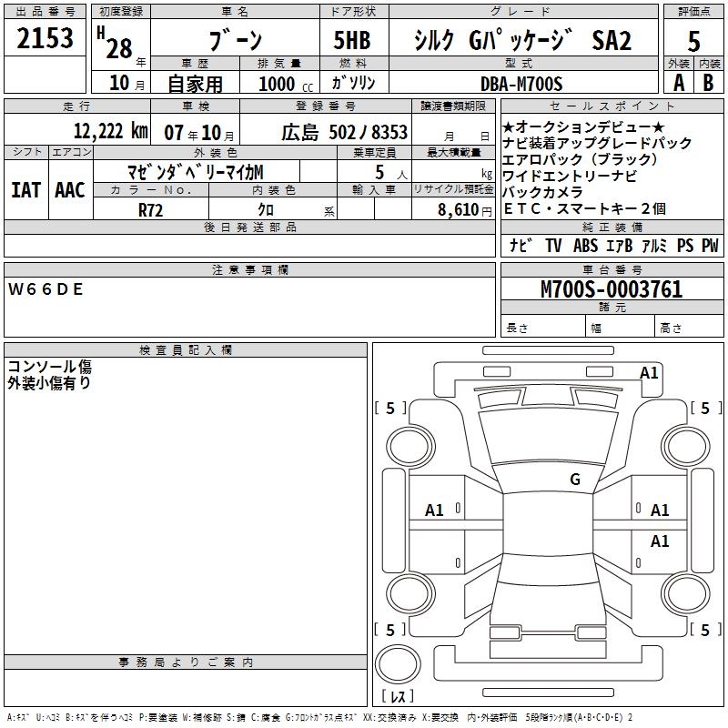Click mileage 12,222 km
This screenshot has width=728, height=728.
111,131
